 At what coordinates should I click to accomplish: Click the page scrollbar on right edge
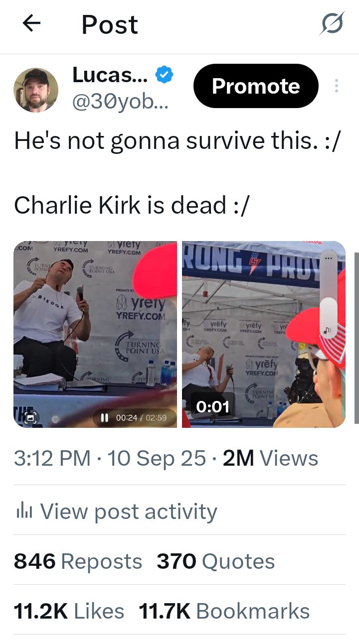point(356,338)
